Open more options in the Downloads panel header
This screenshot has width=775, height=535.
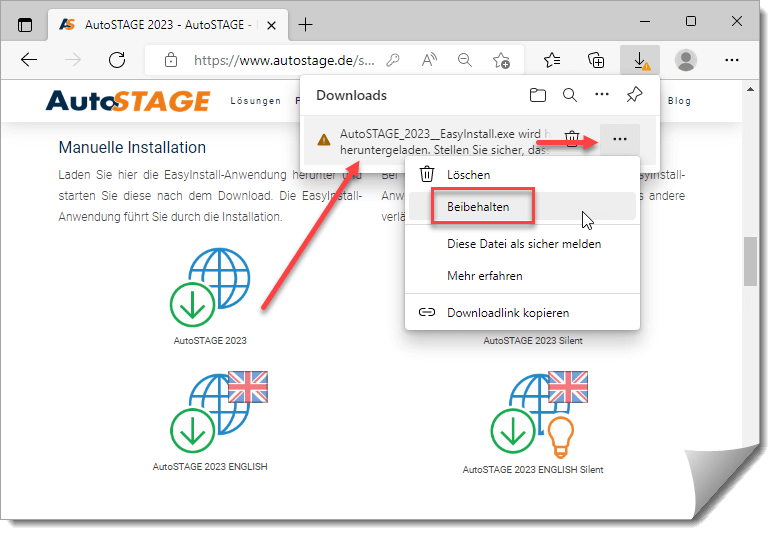[x=601, y=96]
